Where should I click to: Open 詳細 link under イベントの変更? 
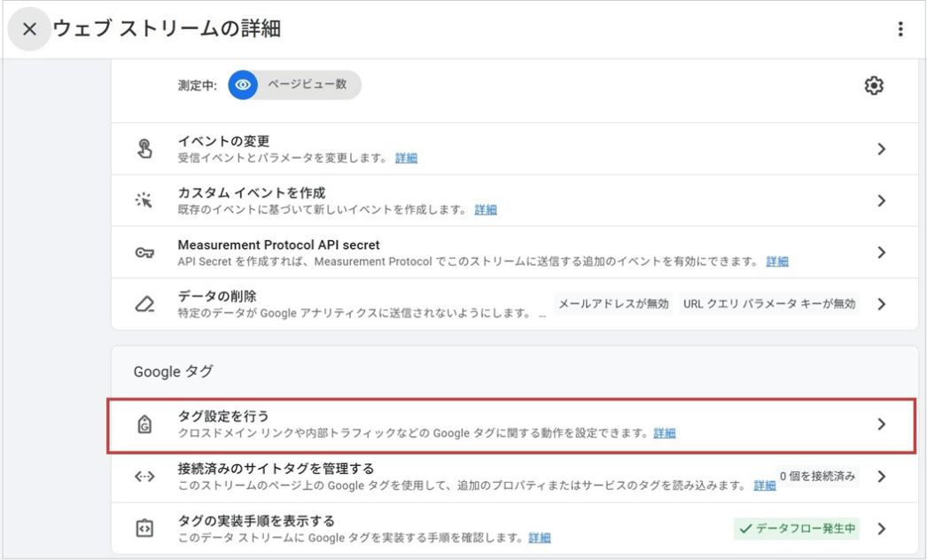pyautogui.click(x=406, y=158)
